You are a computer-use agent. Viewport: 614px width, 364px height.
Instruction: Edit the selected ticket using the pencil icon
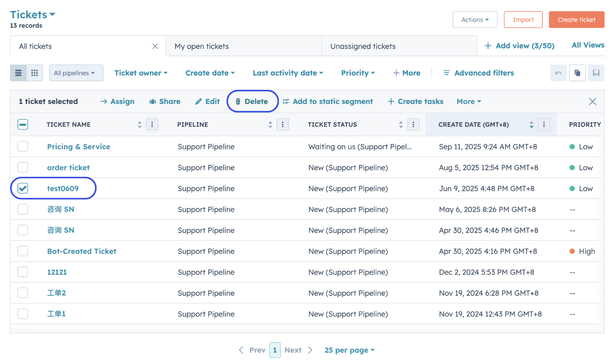coord(207,101)
